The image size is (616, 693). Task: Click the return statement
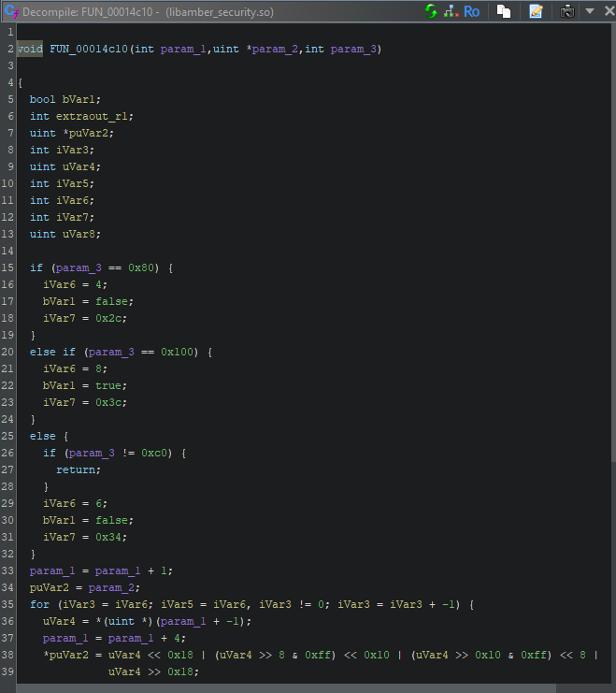[x=76, y=469]
